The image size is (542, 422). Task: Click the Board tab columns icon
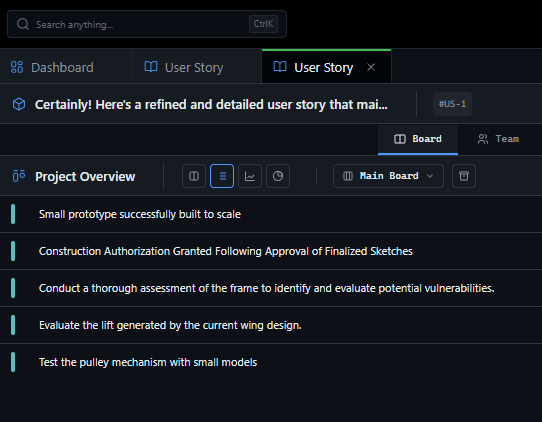400,139
